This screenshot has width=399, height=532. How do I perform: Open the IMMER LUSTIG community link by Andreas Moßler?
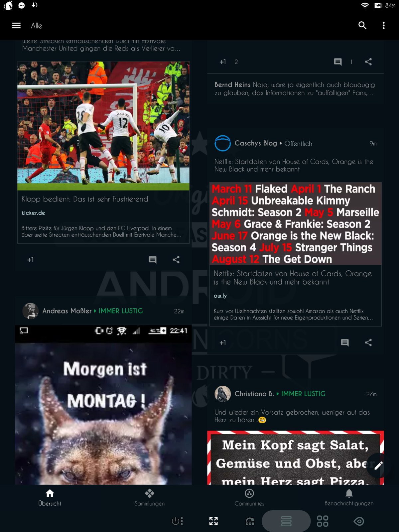click(x=121, y=311)
